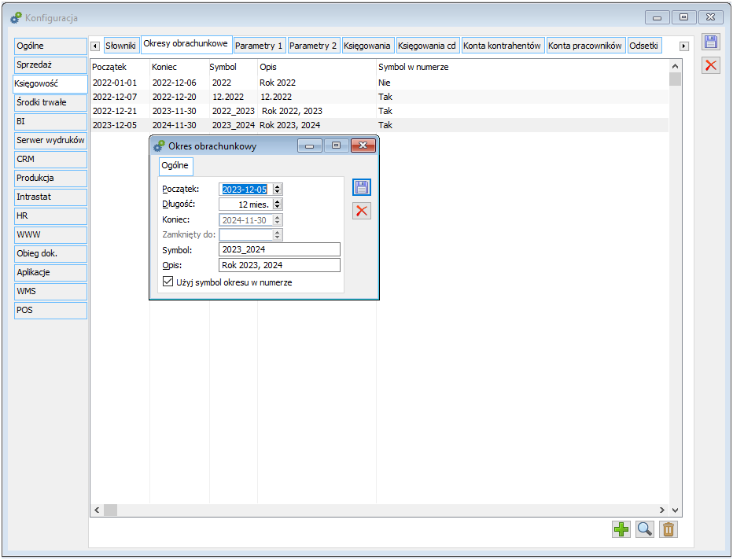Open Intrastat configuration section

coord(50,197)
